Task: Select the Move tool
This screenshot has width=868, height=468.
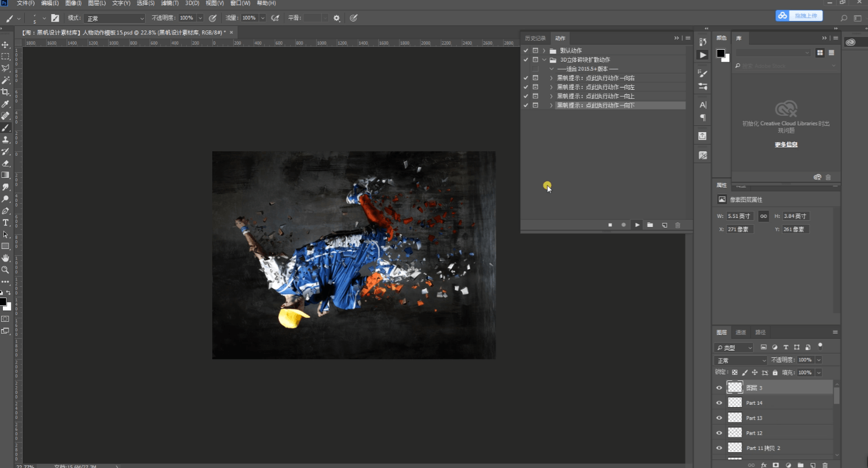Action: point(6,45)
